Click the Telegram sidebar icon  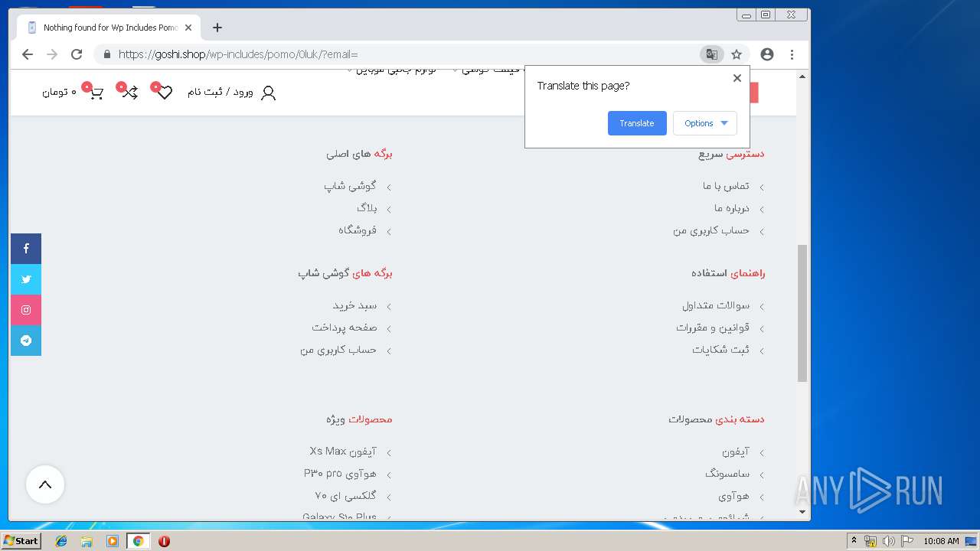(x=26, y=341)
